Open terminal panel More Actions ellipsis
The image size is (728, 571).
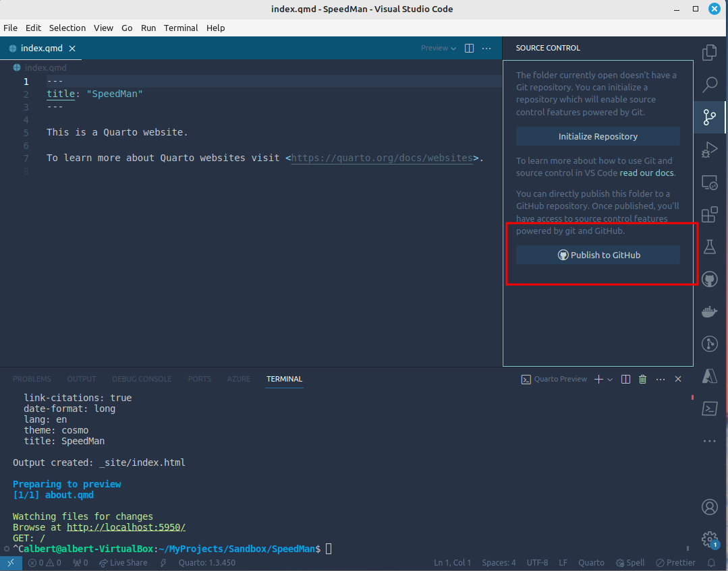[661, 380]
